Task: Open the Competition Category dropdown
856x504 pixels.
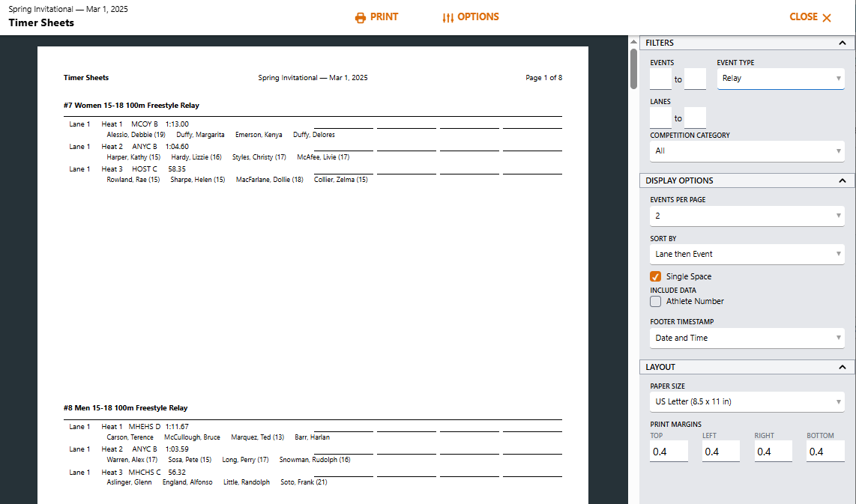Action: click(747, 151)
